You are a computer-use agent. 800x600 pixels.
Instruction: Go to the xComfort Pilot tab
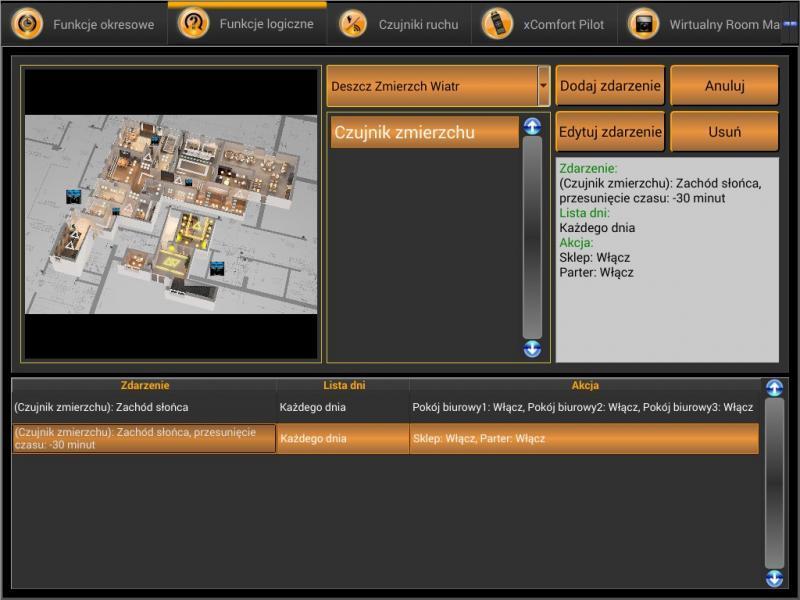point(544,24)
